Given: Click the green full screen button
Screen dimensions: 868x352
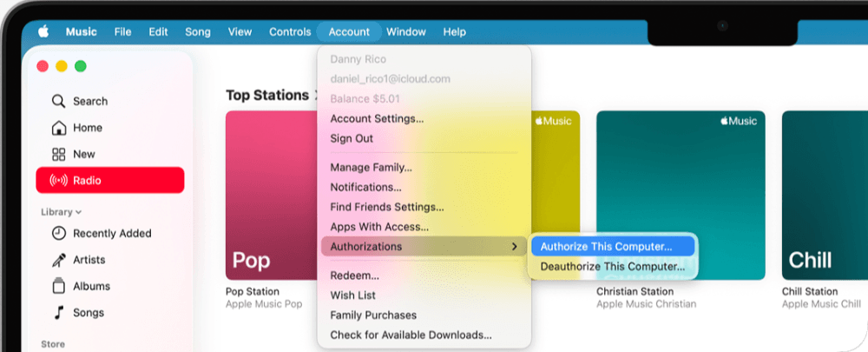Looking at the screenshot, I should point(80,67).
